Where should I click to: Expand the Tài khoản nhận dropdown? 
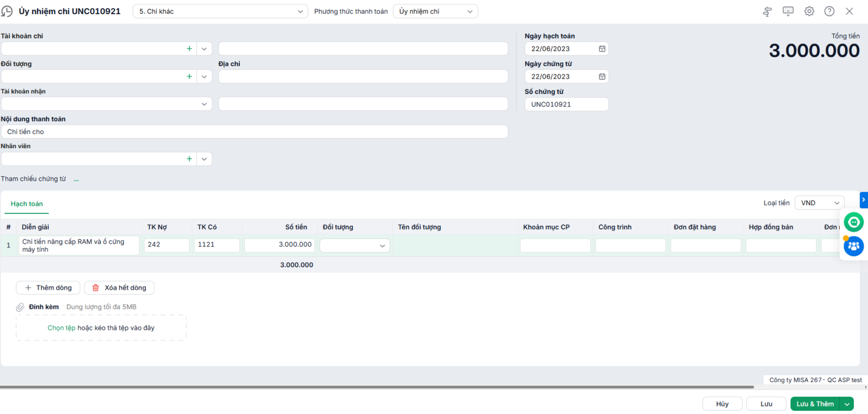coord(204,104)
